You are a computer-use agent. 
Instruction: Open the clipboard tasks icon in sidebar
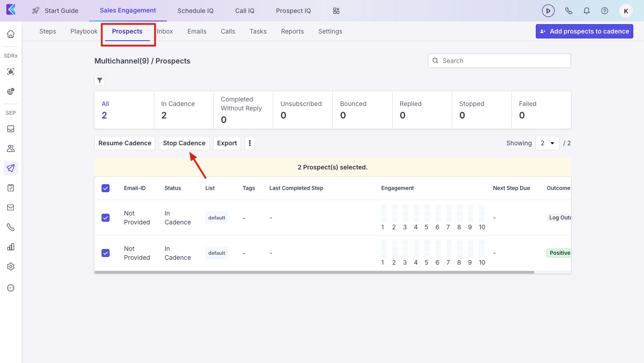point(11,188)
